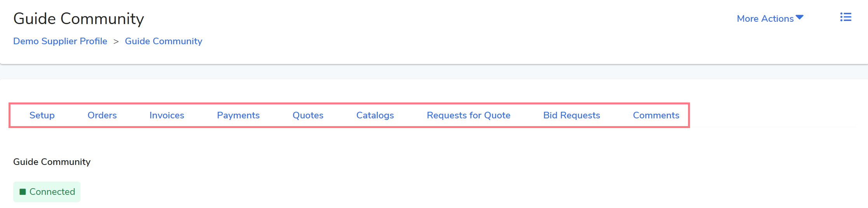The height and width of the screenshot is (208, 868).
Task: Open the Catalogs tab
Action: click(x=375, y=115)
